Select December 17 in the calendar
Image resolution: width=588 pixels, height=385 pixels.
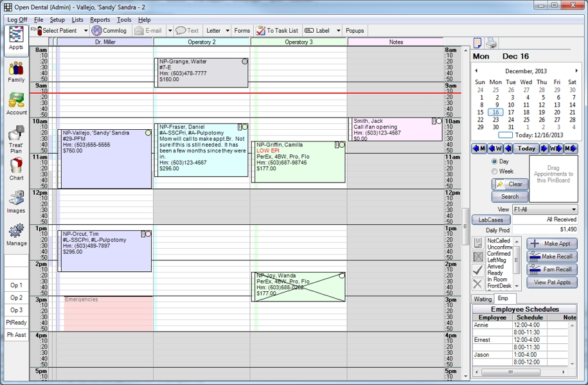pyautogui.click(x=511, y=112)
